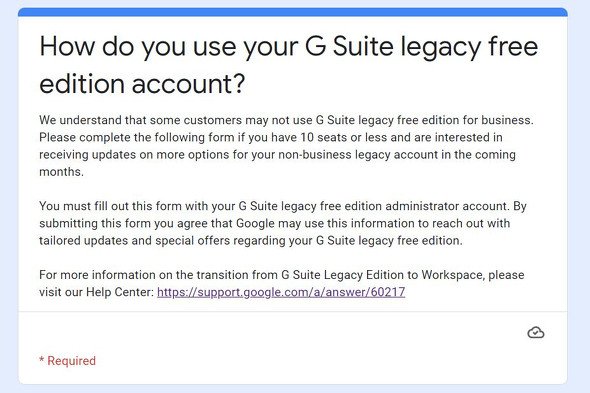590x393 pixels.
Task: Click the "10 seats or less" phrase
Action: click(343, 137)
